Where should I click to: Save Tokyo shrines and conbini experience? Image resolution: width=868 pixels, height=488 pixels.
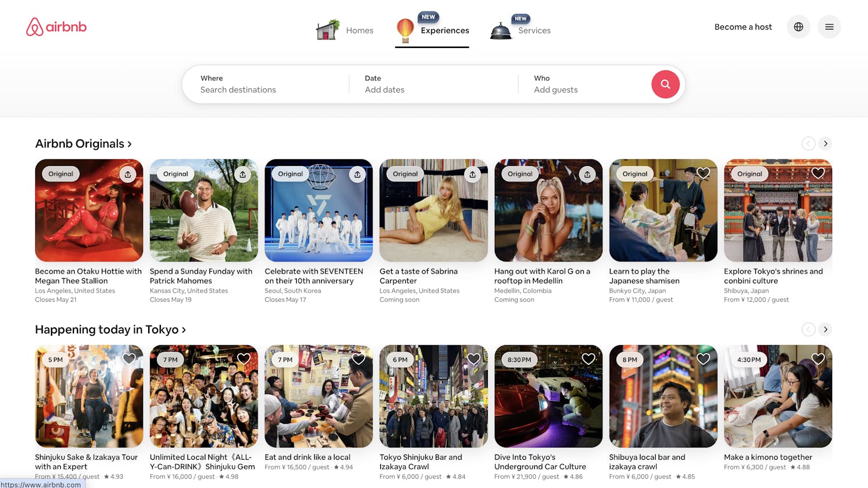[818, 173]
